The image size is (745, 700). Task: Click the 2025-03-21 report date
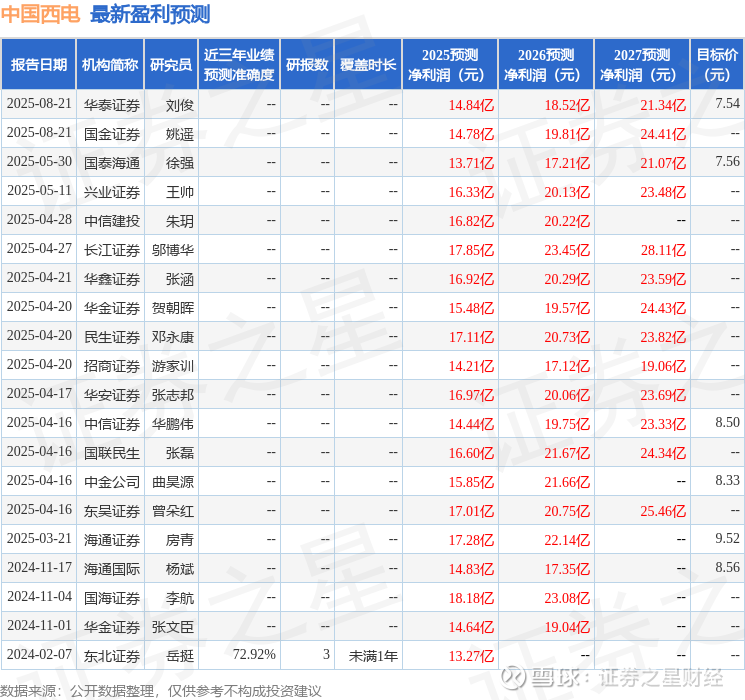coord(39,538)
